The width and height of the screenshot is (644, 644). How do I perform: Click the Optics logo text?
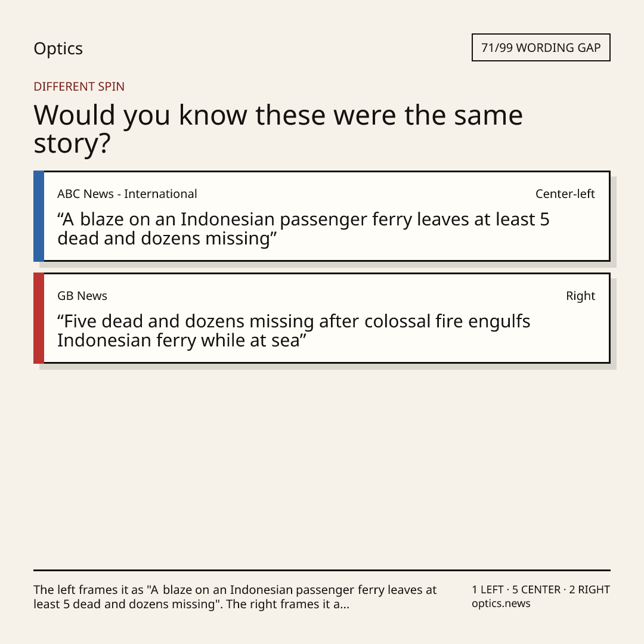pos(58,48)
